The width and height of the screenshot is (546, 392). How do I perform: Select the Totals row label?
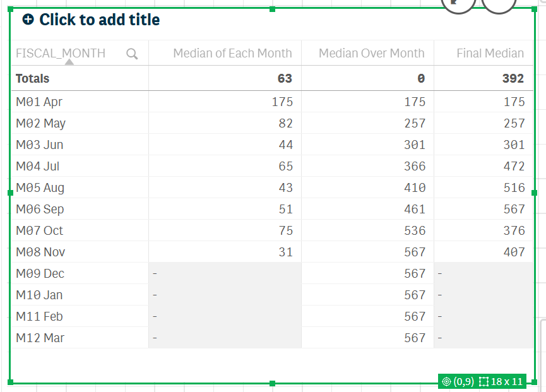click(x=30, y=78)
